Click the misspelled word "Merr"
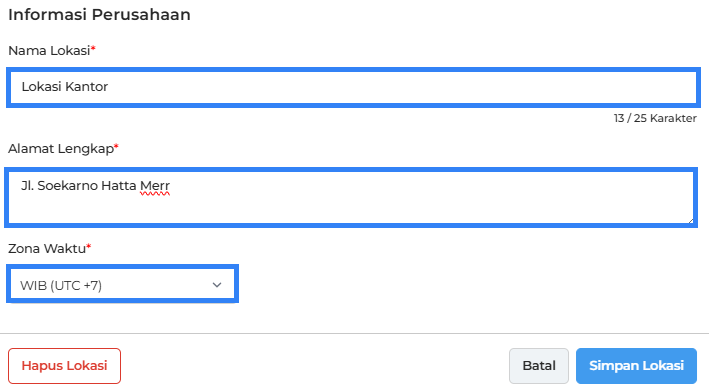Image resolution: width=709 pixels, height=388 pixels. click(155, 186)
